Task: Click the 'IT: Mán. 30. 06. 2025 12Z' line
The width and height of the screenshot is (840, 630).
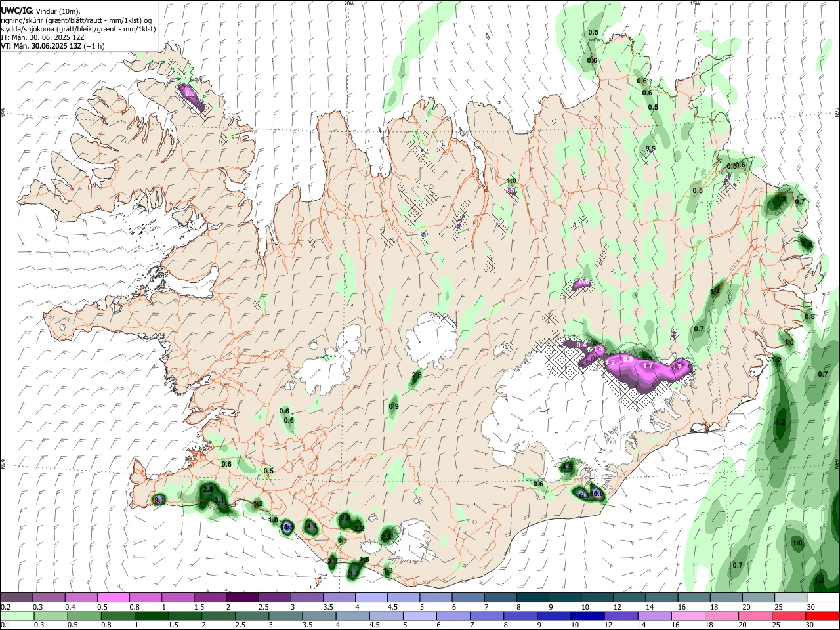Action: [43, 37]
